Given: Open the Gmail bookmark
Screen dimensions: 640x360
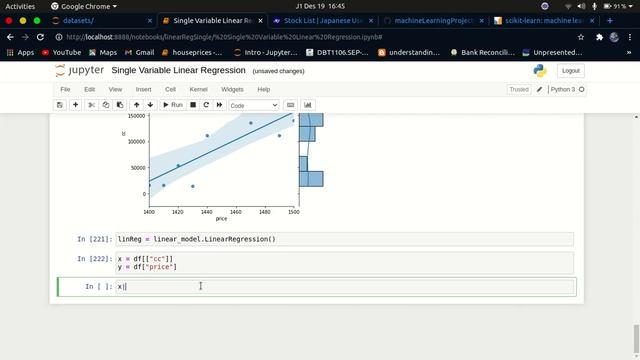Looking at the screenshot, I should (140, 52).
